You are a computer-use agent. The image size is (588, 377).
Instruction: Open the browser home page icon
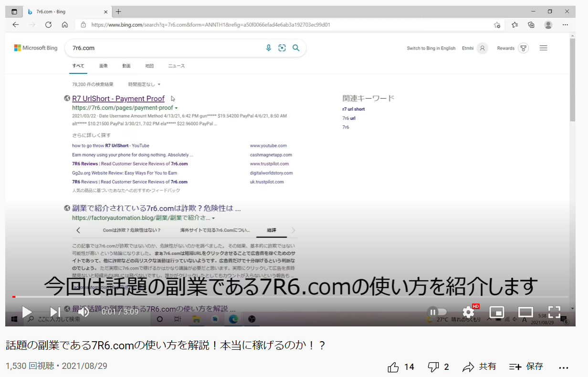65,25
